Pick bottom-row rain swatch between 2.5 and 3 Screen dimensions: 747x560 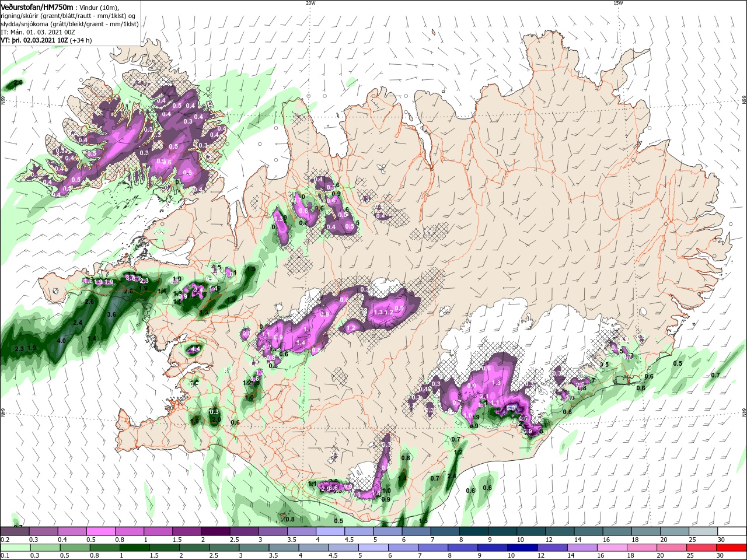pos(225,547)
